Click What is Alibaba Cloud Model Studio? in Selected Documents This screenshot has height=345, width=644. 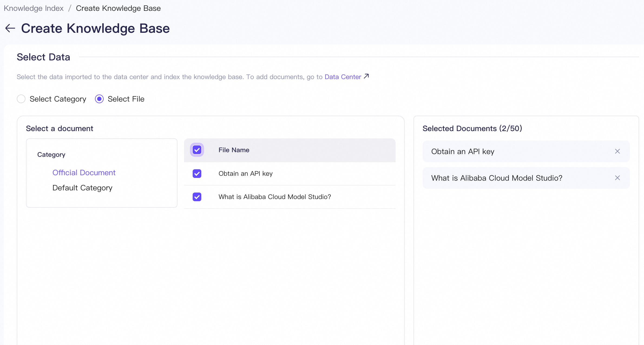(x=497, y=178)
